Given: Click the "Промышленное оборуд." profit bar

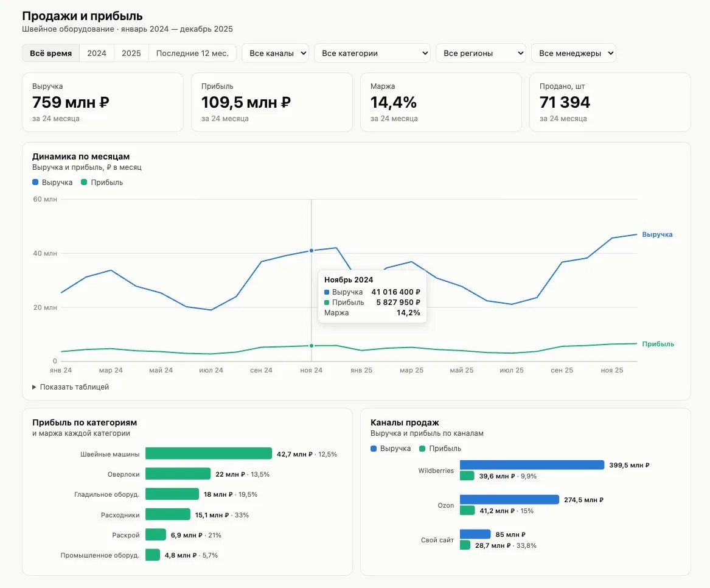Looking at the screenshot, I should pos(153,555).
